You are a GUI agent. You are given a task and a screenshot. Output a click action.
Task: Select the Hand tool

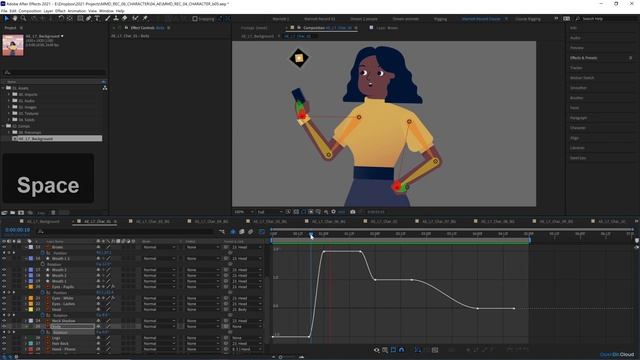pyautogui.click(x=15, y=18)
